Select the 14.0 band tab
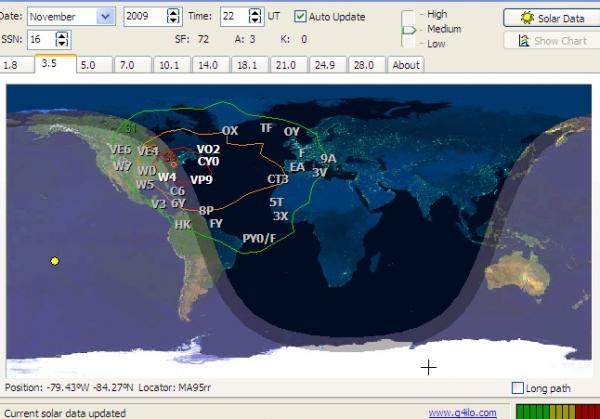The width and height of the screenshot is (600, 419). click(x=207, y=65)
